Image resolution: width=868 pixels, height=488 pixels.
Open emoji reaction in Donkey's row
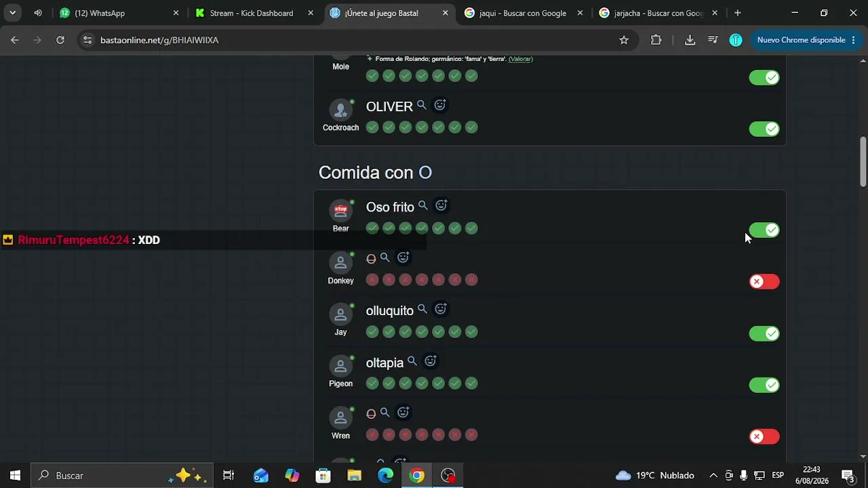(403, 258)
